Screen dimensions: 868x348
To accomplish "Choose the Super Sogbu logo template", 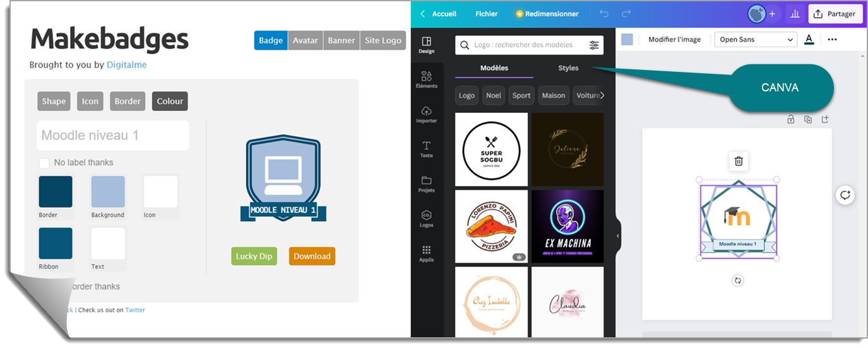I will 491,149.
